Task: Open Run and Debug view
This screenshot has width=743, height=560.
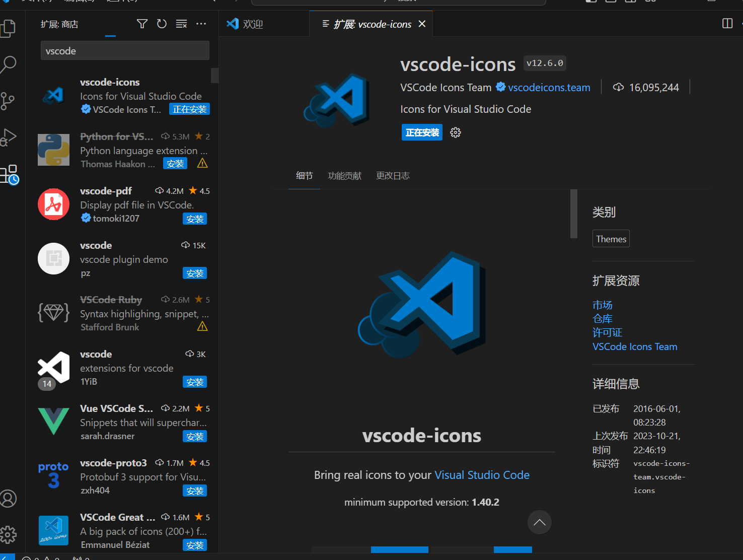Action: 8,137
